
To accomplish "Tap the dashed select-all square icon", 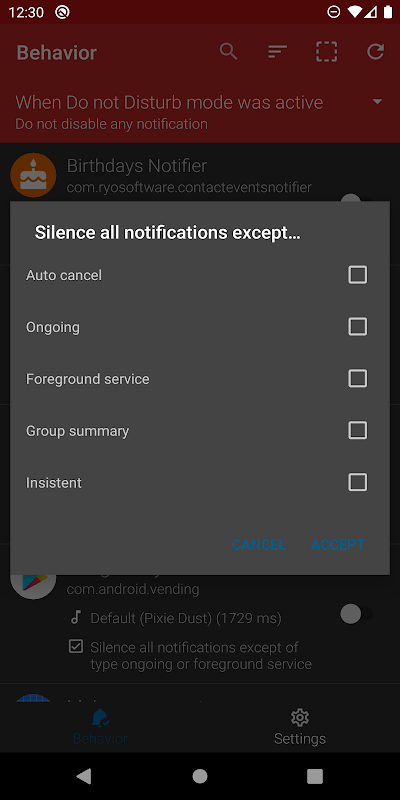I will point(327,52).
